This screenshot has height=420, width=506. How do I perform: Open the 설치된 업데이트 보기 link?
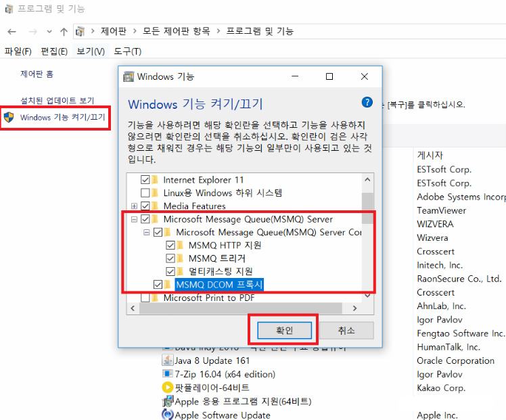[57, 101]
